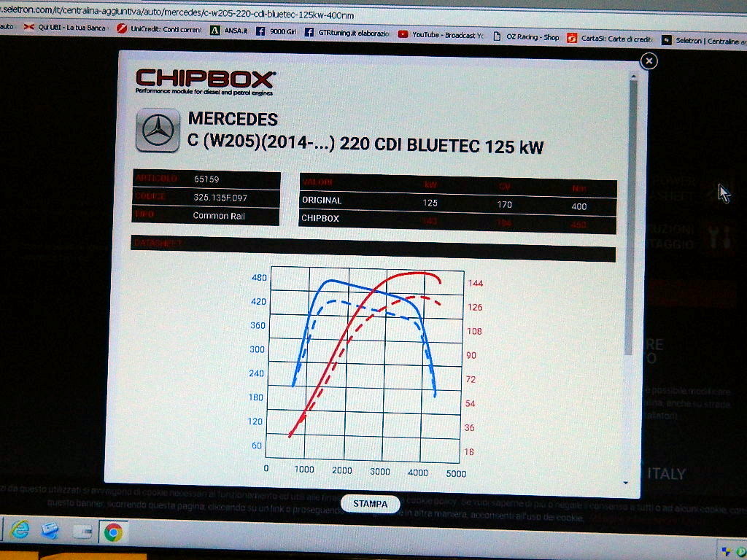Open the GTRtuning.it bookmark
Screen dimensions: 747x560
[347, 33]
